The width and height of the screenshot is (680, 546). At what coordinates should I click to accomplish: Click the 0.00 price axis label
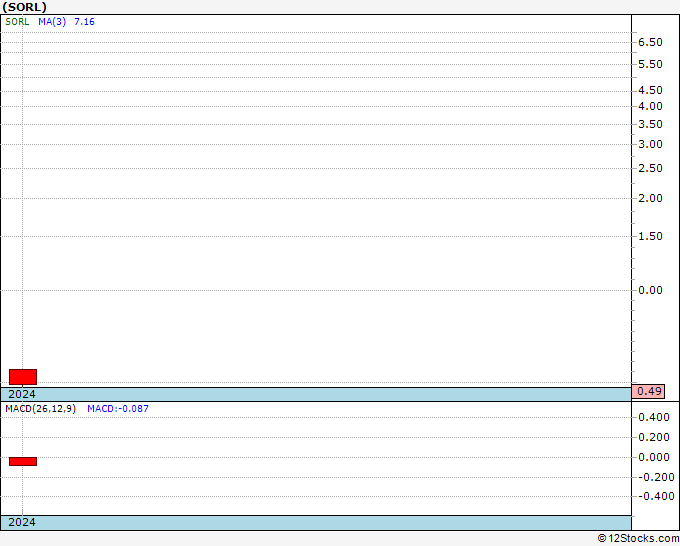[650, 290]
